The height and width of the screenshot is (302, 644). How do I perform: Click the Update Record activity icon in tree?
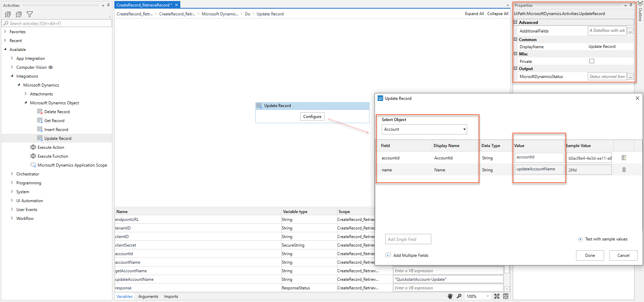pos(40,138)
